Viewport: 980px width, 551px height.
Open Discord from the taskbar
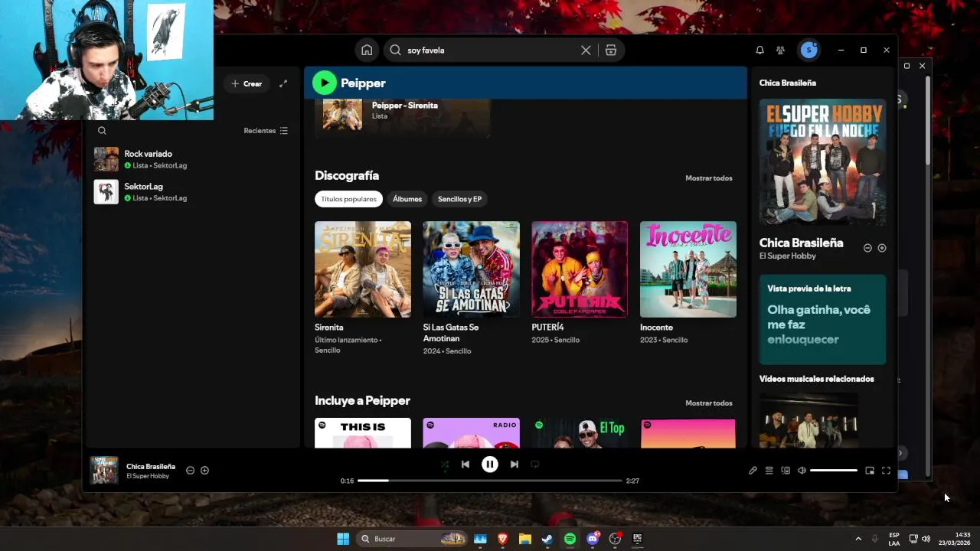(593, 539)
